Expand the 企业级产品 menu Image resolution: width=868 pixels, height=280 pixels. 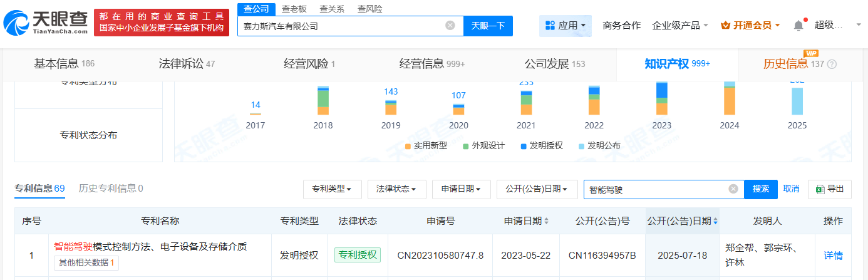pyautogui.click(x=680, y=26)
